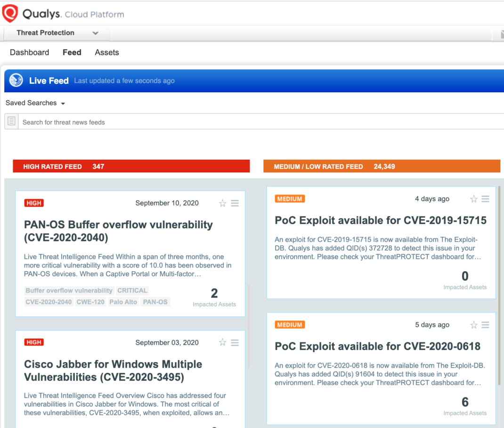
Task: Open PoC Exploit for CVE-2020-0618 article
Action: coord(378,346)
